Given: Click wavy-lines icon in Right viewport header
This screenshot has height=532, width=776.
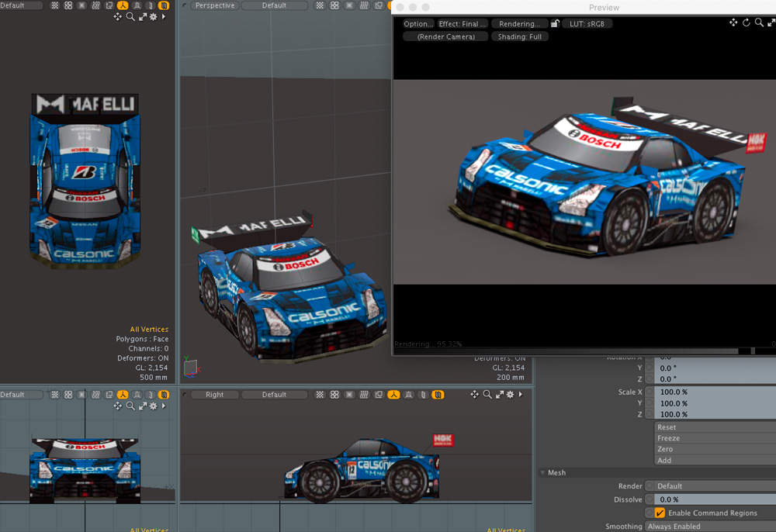Looking at the screenshot, I should [364, 395].
